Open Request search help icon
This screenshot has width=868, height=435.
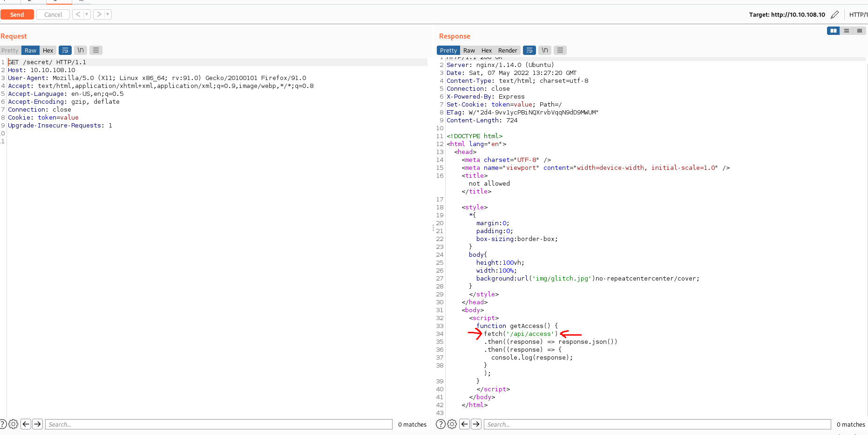tap(2, 424)
